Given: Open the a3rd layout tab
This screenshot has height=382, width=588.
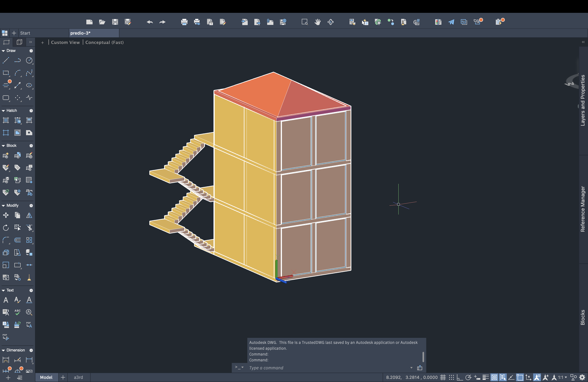Looking at the screenshot, I should (78, 377).
